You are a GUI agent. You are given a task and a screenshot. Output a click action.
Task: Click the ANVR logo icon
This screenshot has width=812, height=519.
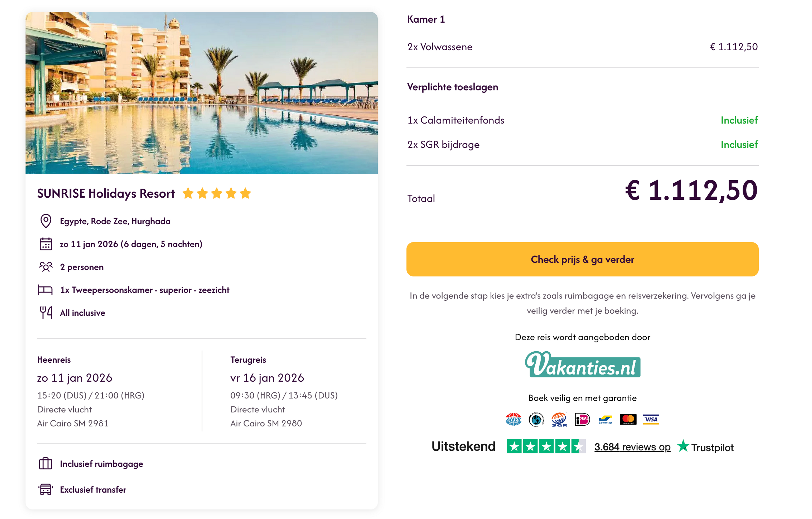513,419
